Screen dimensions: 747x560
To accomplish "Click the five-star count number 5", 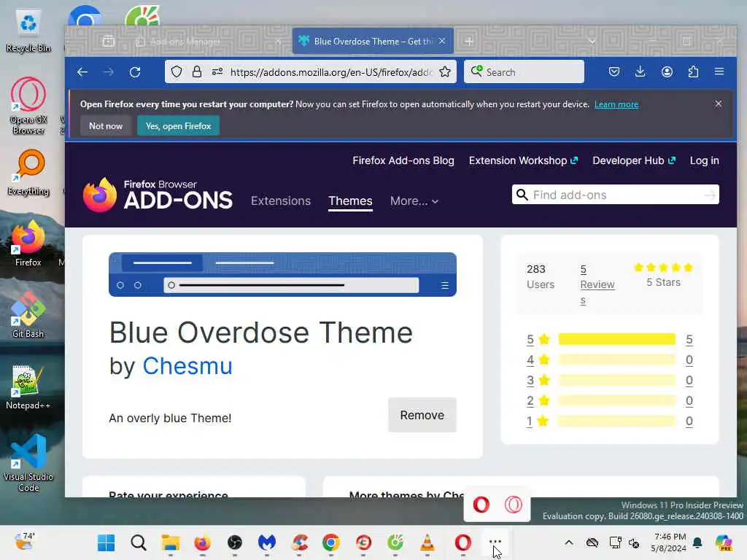I will click(x=689, y=340).
